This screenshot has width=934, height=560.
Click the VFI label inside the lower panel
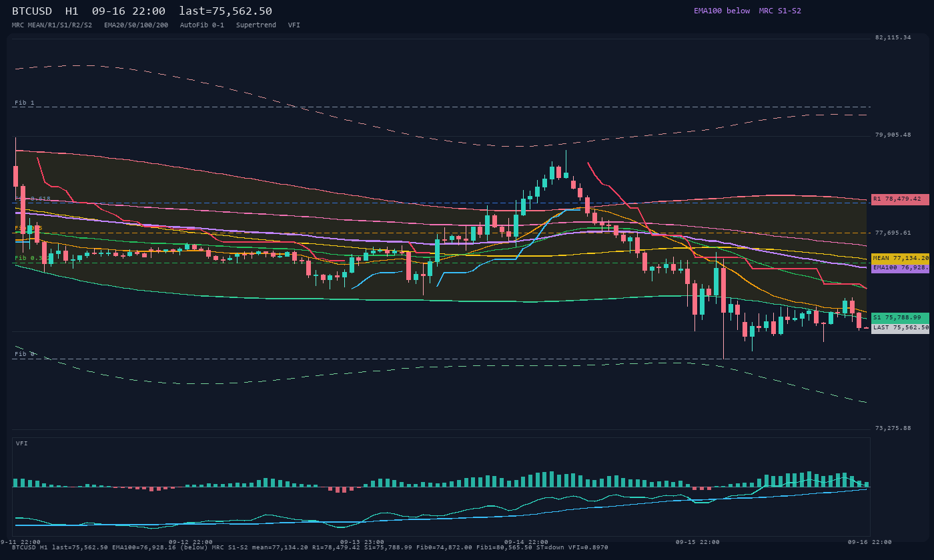click(22, 443)
